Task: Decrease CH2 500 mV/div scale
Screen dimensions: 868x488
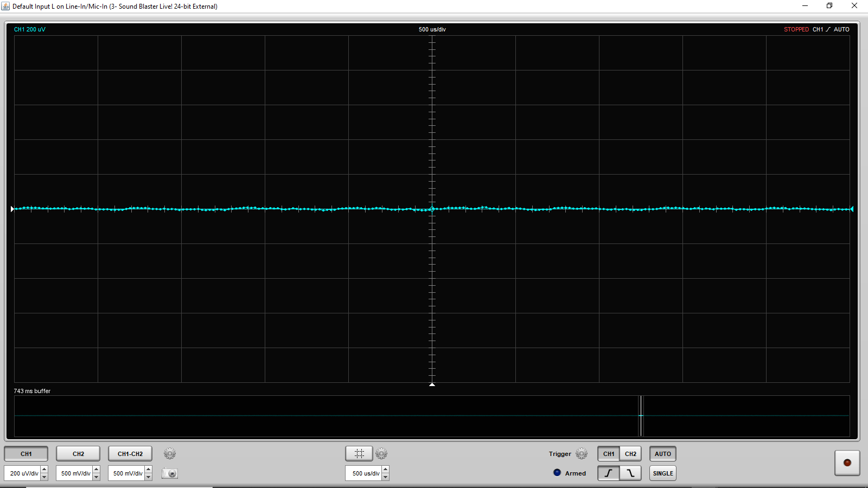Action: click(97, 477)
